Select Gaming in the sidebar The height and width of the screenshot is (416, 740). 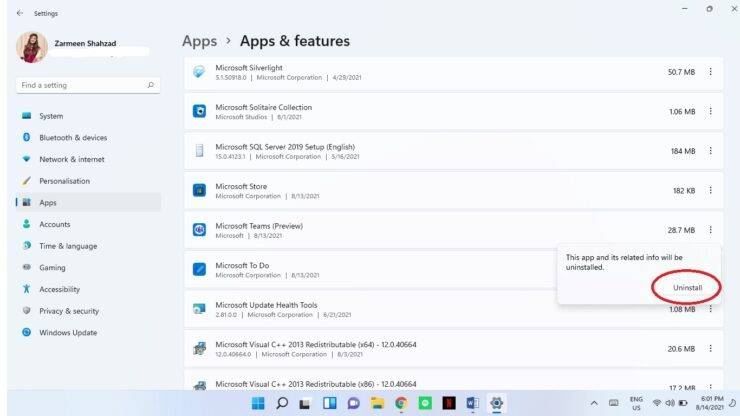(88, 267)
